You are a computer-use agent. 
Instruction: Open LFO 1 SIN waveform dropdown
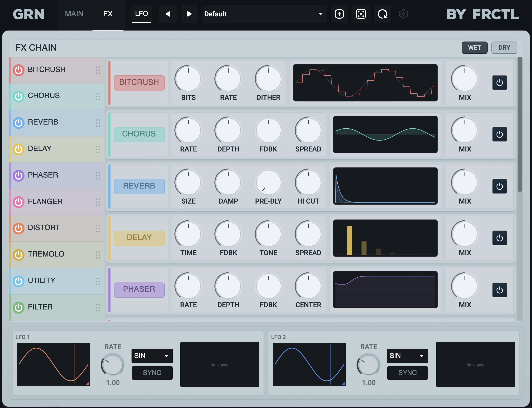pos(152,356)
